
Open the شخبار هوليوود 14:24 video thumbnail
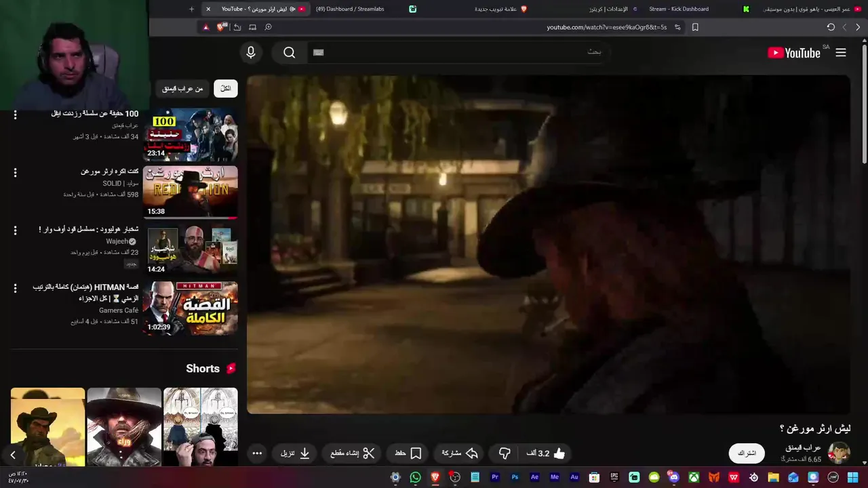pos(191,250)
